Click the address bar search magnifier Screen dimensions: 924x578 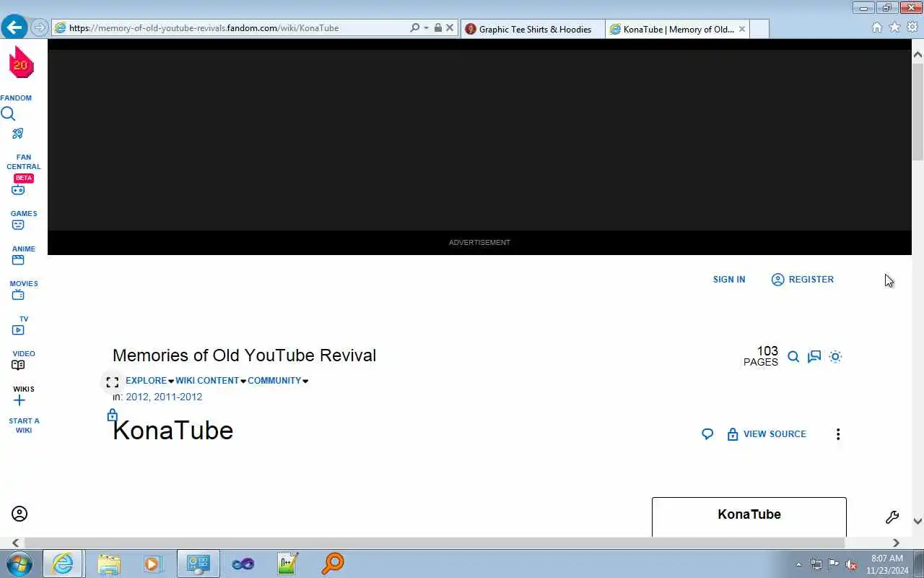point(414,27)
